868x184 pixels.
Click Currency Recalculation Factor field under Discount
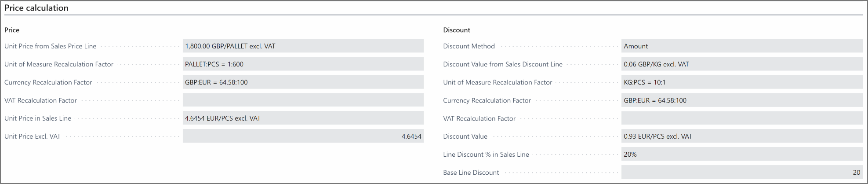tap(741, 100)
